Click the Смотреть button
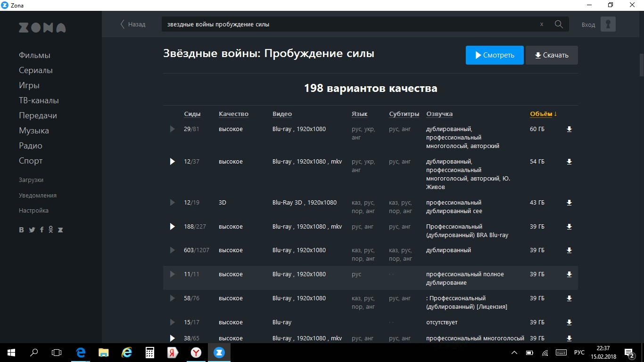This screenshot has width=644, height=362. coord(495,55)
